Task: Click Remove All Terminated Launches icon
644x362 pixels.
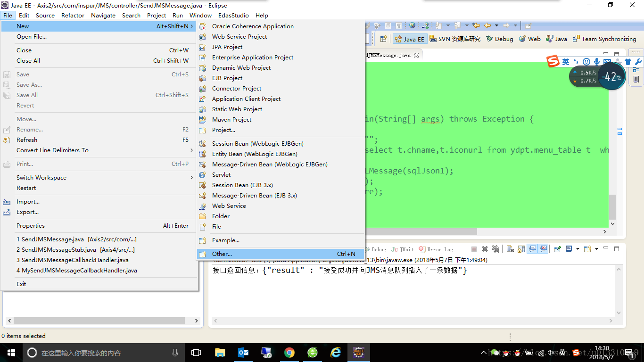Action: click(495, 249)
